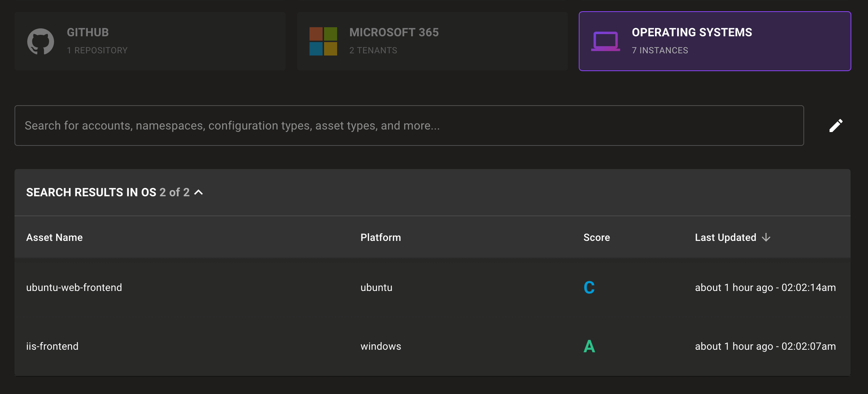Select the ubuntu-web-frontend asset
Viewport: 868px width, 394px height.
74,287
